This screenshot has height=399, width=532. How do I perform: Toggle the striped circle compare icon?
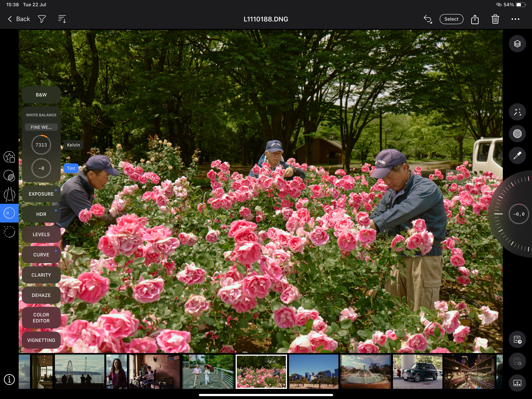click(517, 134)
